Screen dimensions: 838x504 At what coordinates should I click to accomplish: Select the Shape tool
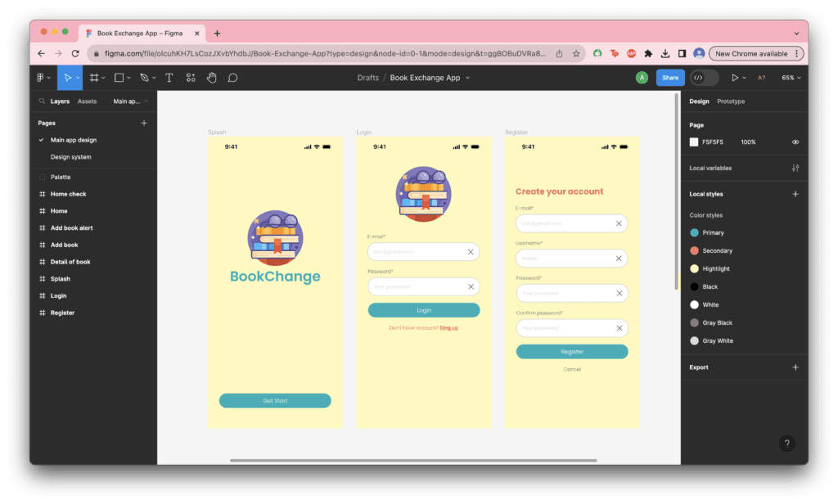click(118, 77)
